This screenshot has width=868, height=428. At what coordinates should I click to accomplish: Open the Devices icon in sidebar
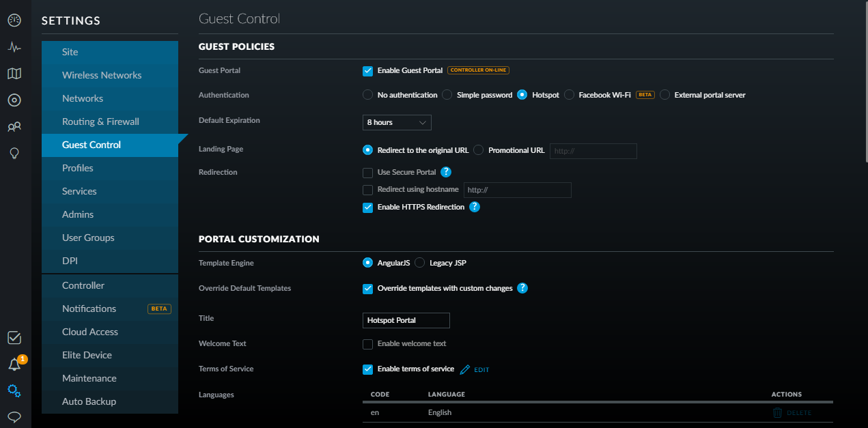pos(14,100)
